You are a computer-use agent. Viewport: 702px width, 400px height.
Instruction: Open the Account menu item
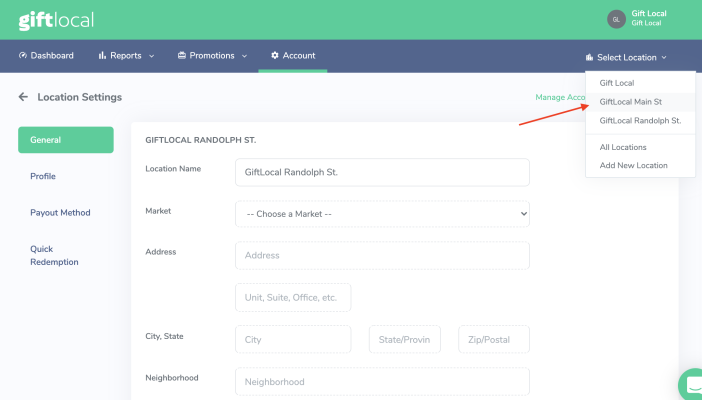point(293,56)
